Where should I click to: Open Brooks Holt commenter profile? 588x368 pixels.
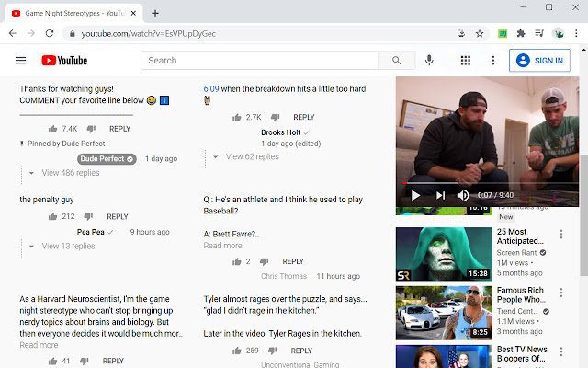coord(280,132)
